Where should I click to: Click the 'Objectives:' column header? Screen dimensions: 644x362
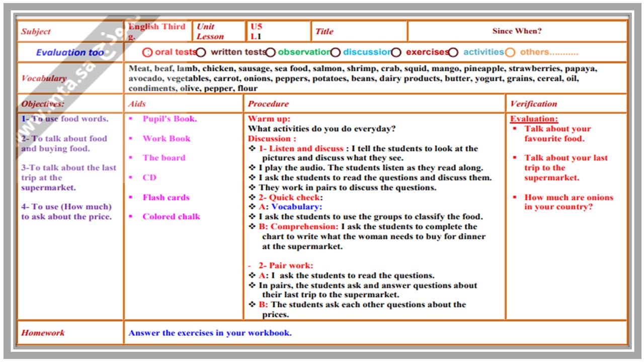43,104
